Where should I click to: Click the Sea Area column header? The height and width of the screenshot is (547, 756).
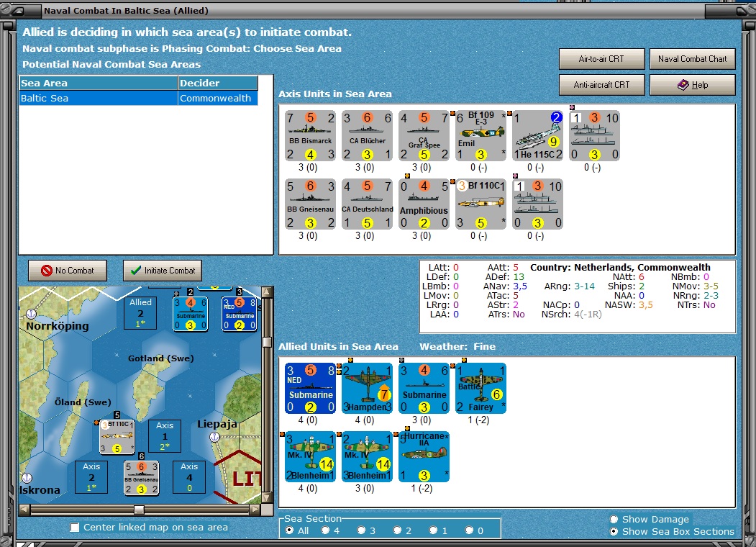(99, 83)
